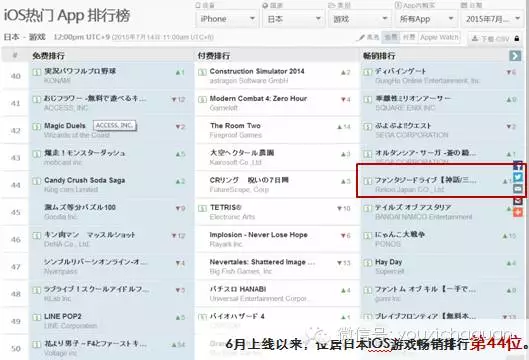Switch to the Apple Watch tab
Viewport: 529px width, 360px height.
tap(439, 37)
